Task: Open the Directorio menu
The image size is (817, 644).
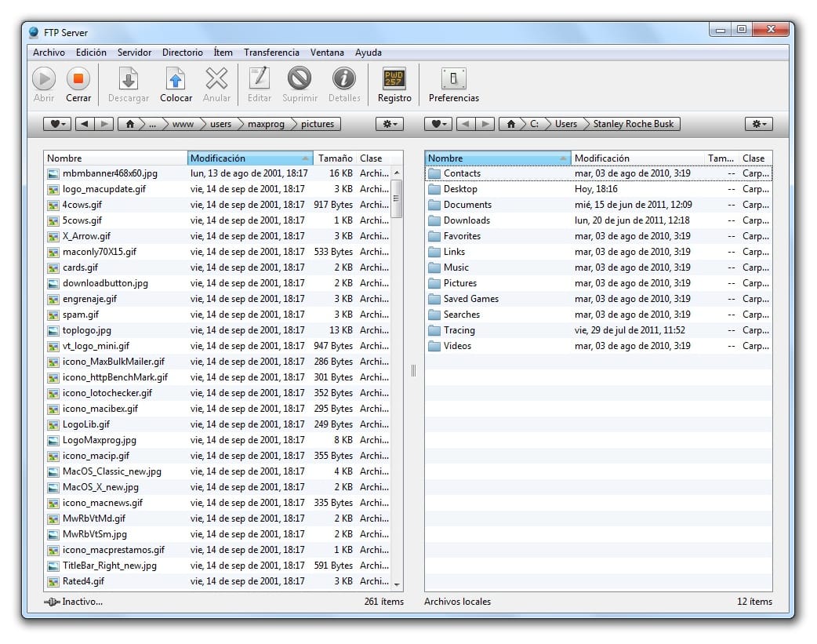Action: tap(183, 53)
